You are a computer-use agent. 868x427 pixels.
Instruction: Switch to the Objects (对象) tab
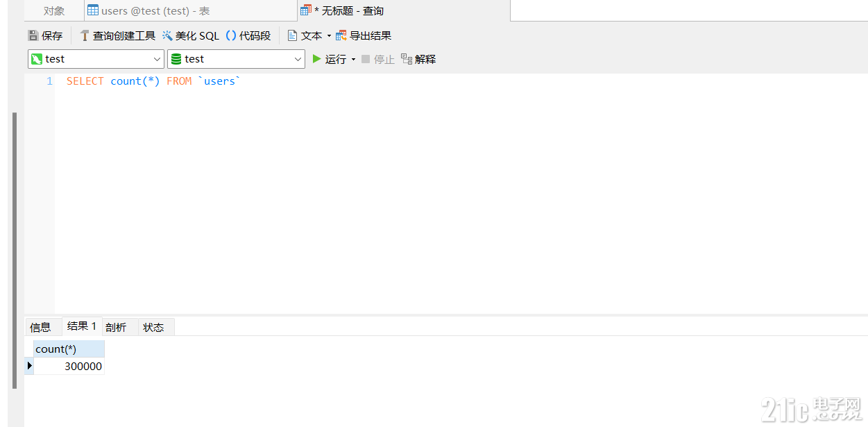pyautogui.click(x=54, y=10)
